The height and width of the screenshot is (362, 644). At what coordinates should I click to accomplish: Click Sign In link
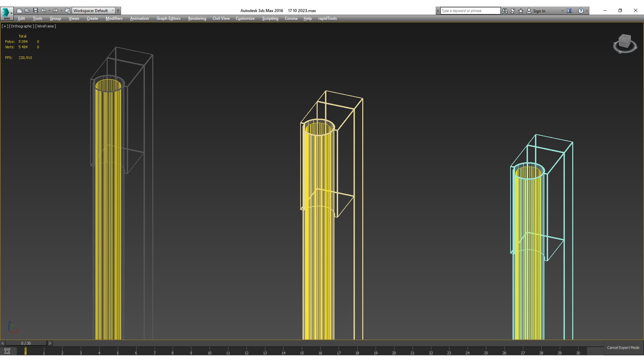(x=539, y=11)
